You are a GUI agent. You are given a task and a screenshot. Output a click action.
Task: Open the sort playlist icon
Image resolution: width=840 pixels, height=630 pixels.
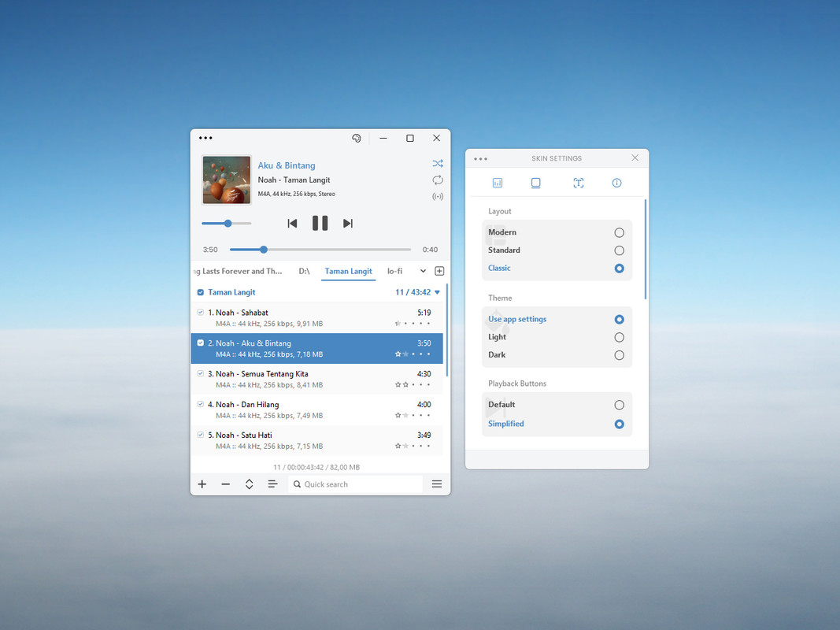[249, 484]
